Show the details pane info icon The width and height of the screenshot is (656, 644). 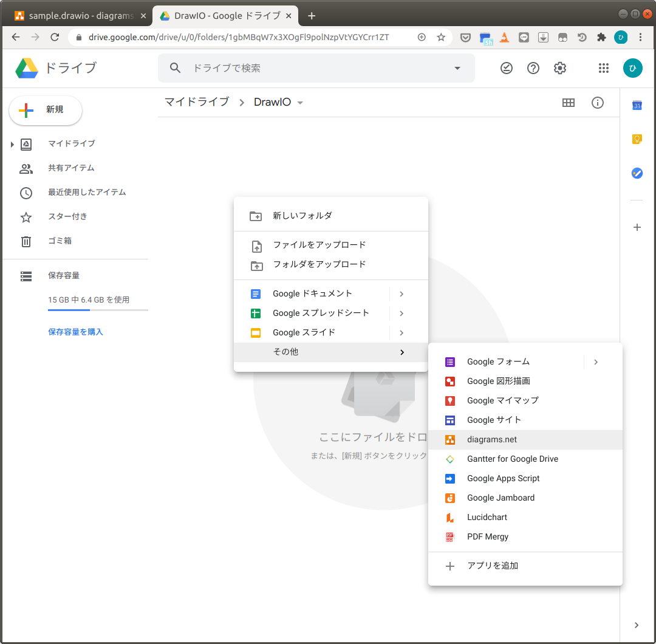click(x=598, y=103)
